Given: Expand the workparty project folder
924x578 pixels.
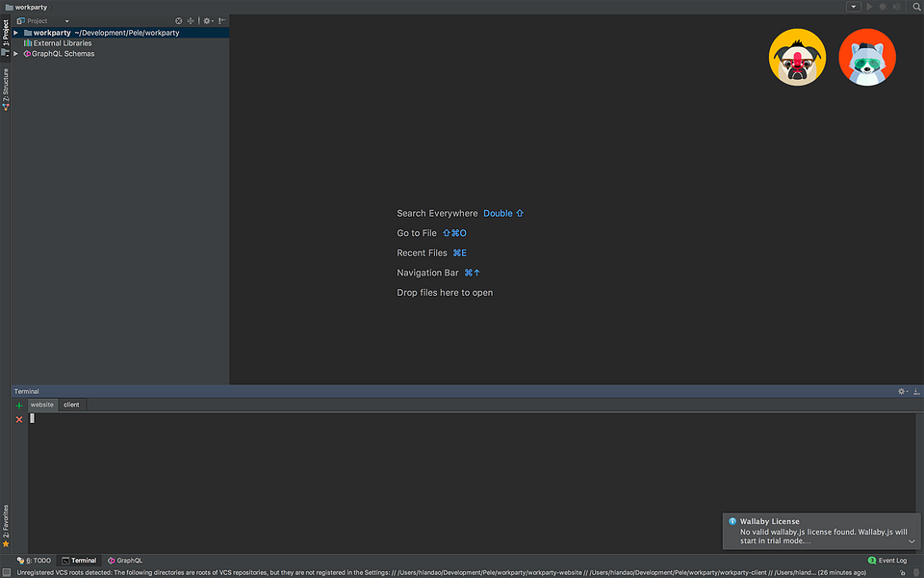Looking at the screenshot, I should pyautogui.click(x=16, y=33).
